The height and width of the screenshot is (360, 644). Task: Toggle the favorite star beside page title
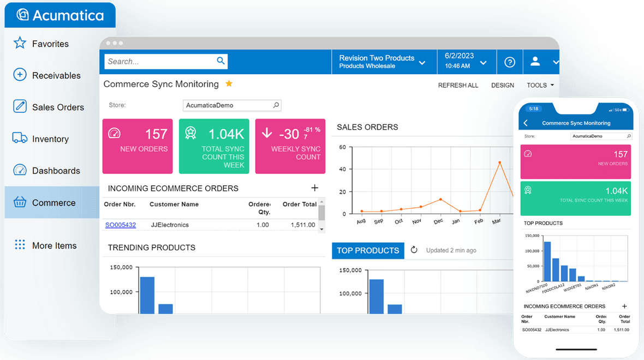click(229, 84)
